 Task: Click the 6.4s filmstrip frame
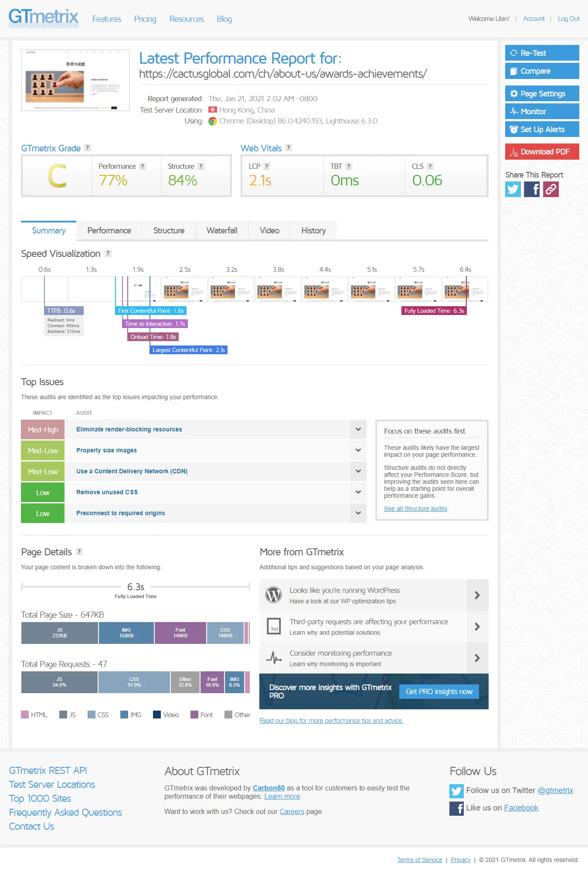(465, 289)
